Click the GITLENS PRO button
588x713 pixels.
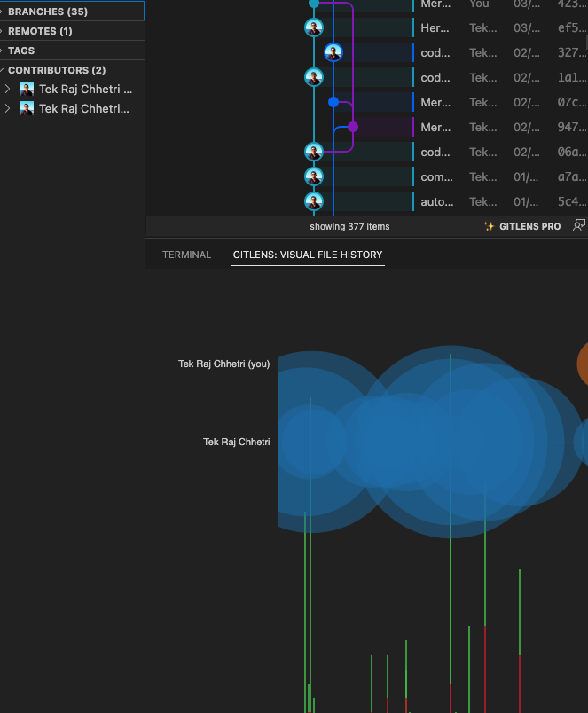coord(522,226)
